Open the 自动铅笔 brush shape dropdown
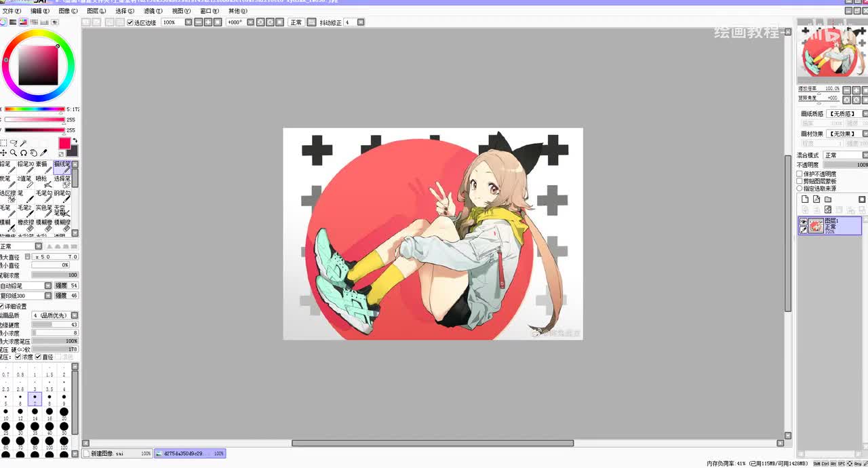This screenshot has height=468, width=868. (48, 286)
